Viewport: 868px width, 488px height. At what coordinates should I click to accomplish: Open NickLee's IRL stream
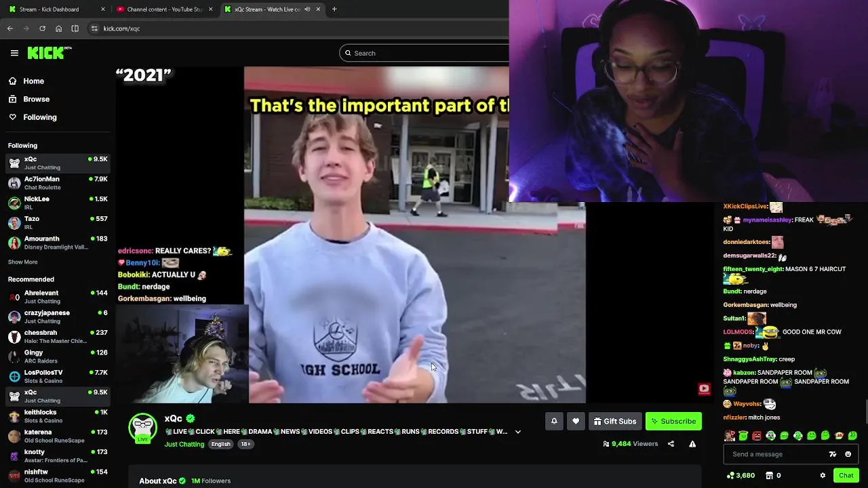coord(58,203)
